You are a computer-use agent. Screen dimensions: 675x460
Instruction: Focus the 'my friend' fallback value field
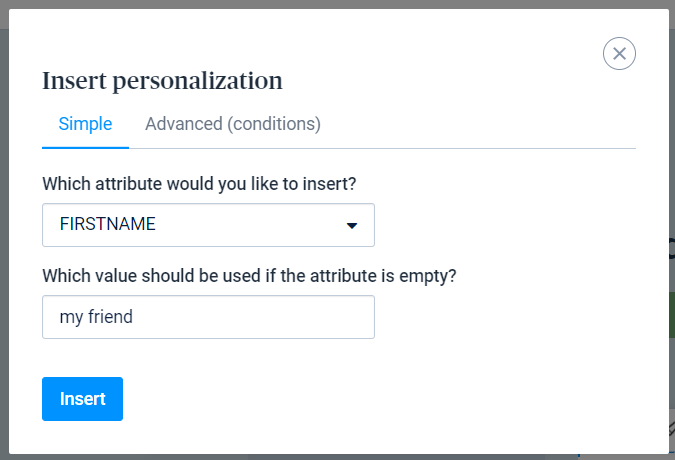click(208, 317)
